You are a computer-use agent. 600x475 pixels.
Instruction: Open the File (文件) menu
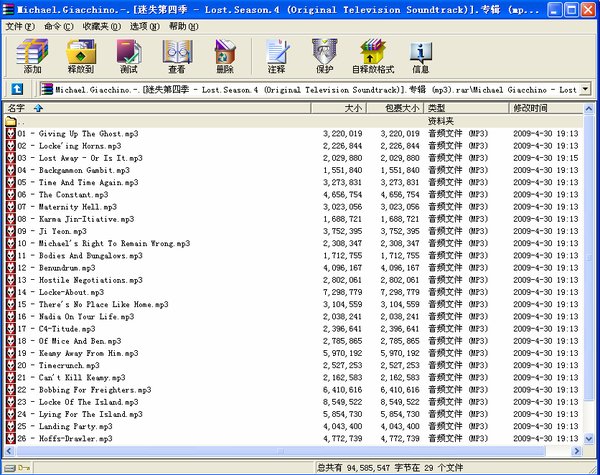[20, 26]
